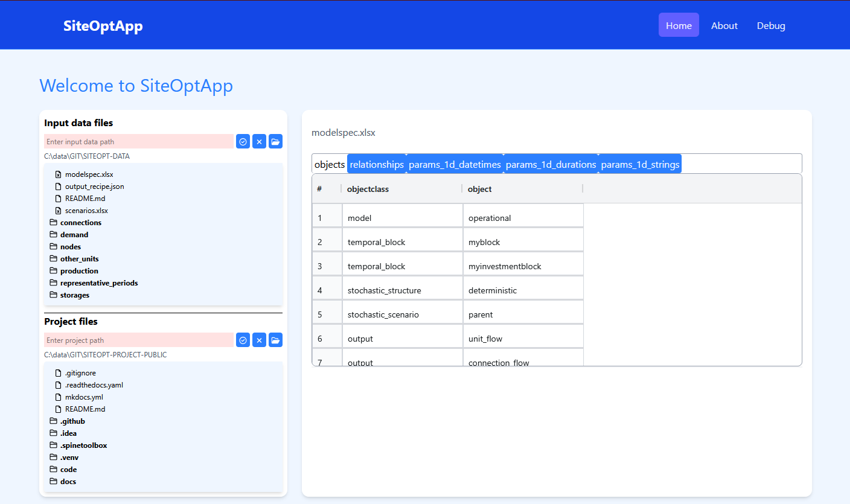Viewport: 850px width, 504px height.
Task: Expand the .spinetoolbox project folder
Action: 83,445
